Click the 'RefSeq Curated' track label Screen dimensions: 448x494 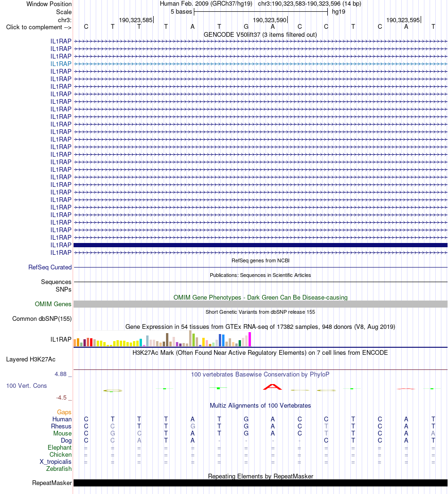click(x=50, y=268)
